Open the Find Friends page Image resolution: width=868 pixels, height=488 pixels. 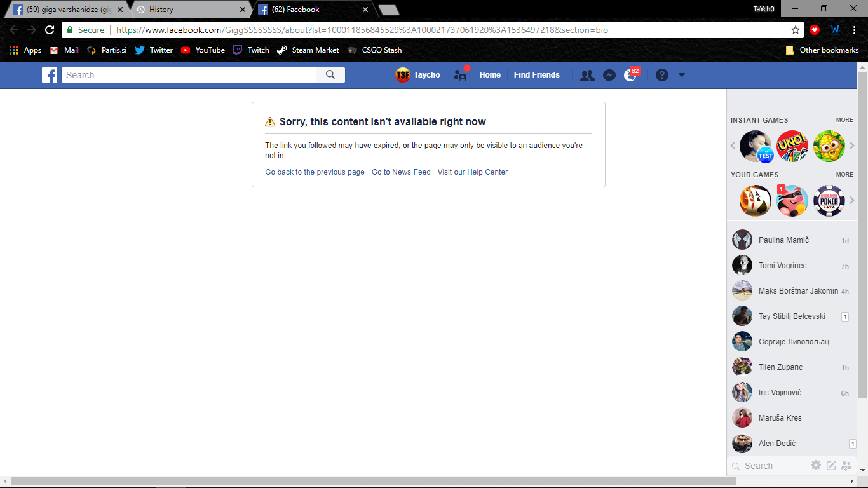(x=536, y=75)
